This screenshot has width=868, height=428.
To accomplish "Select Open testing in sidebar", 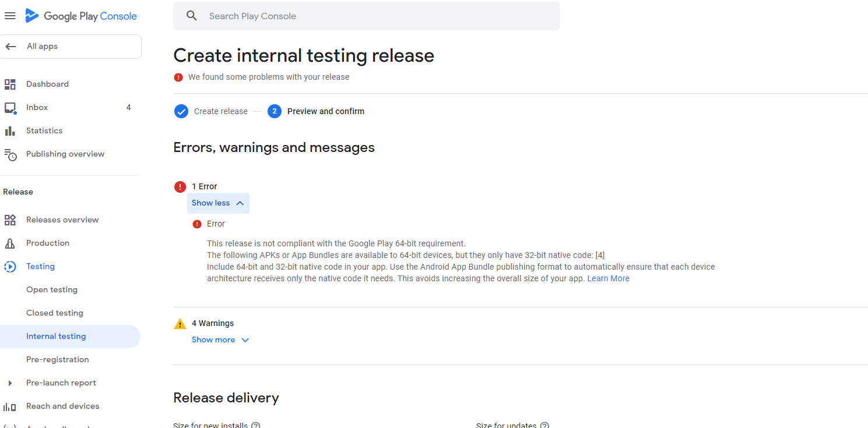I will (x=52, y=290).
